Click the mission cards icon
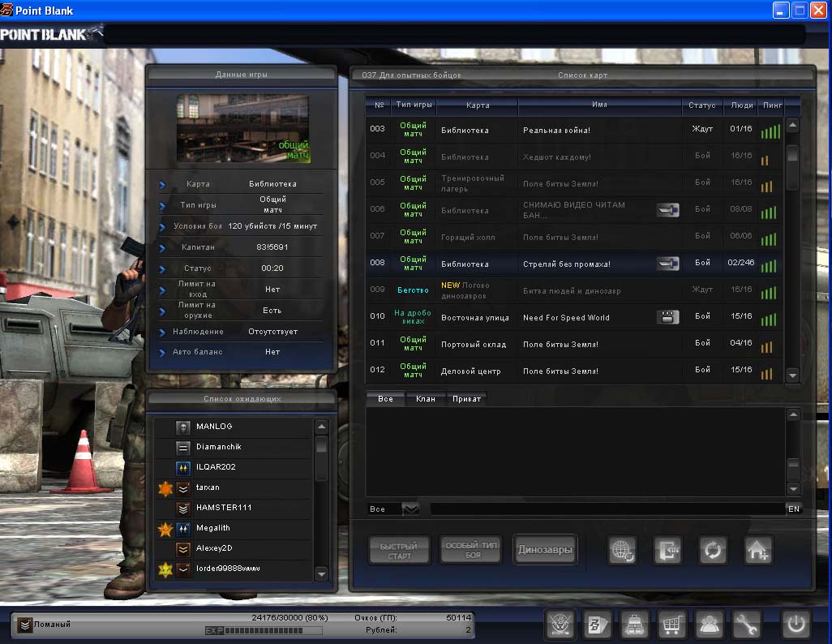The width and height of the screenshot is (832, 644). (598, 625)
